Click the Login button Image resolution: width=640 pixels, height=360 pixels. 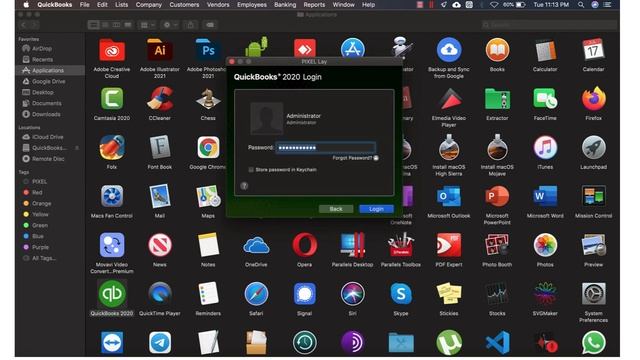(376, 209)
